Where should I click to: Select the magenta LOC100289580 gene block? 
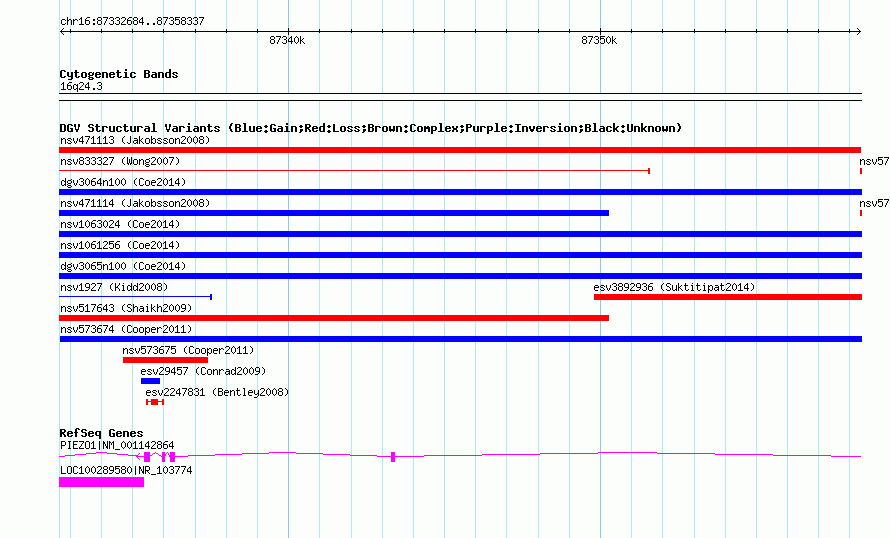[102, 482]
